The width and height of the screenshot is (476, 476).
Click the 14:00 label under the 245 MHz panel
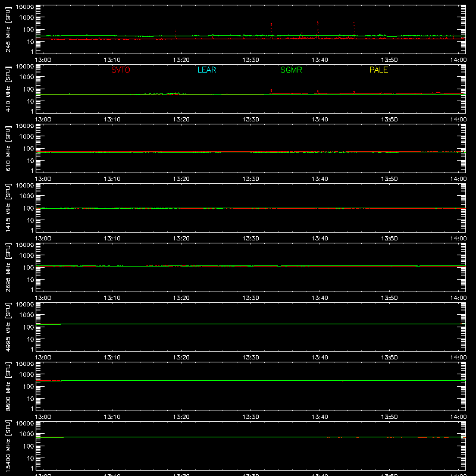(458, 60)
